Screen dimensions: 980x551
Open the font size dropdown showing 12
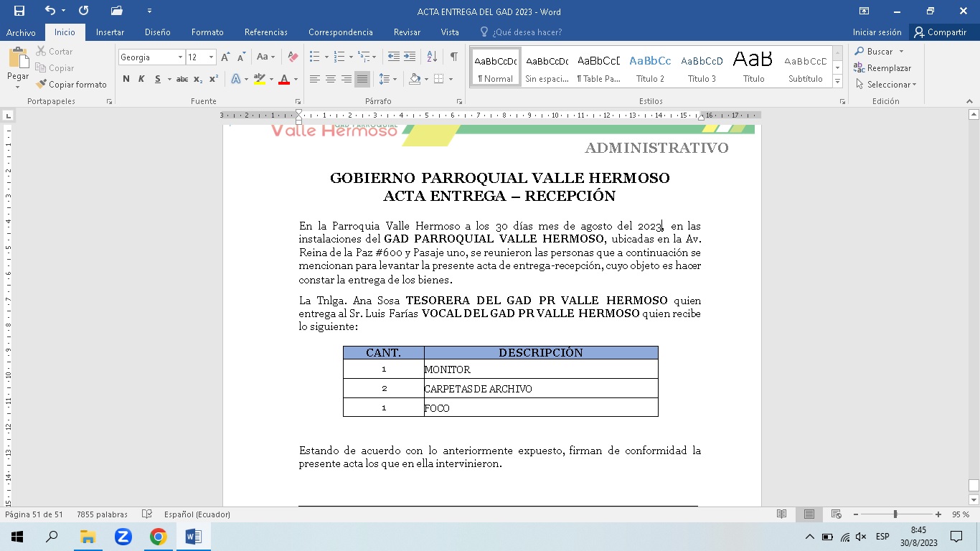pos(211,57)
